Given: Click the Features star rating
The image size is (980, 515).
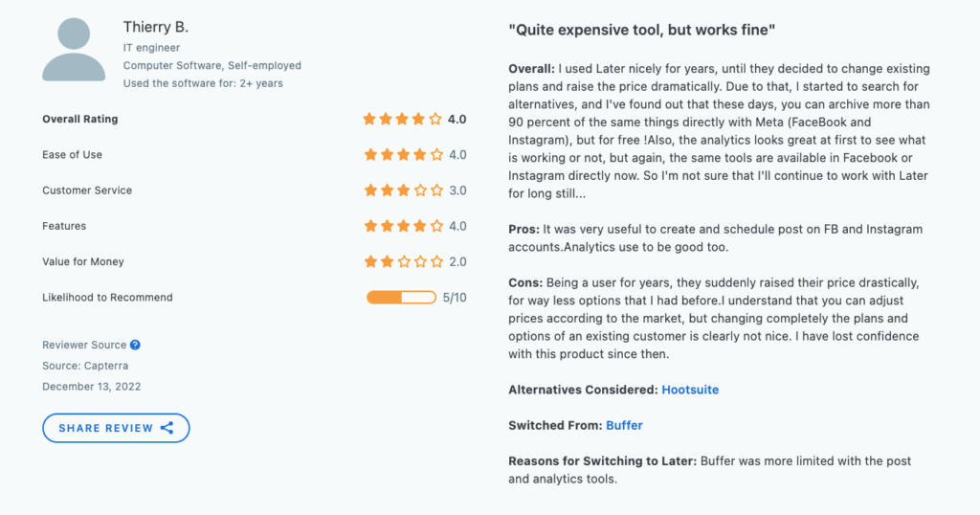Looking at the screenshot, I should 403,226.
